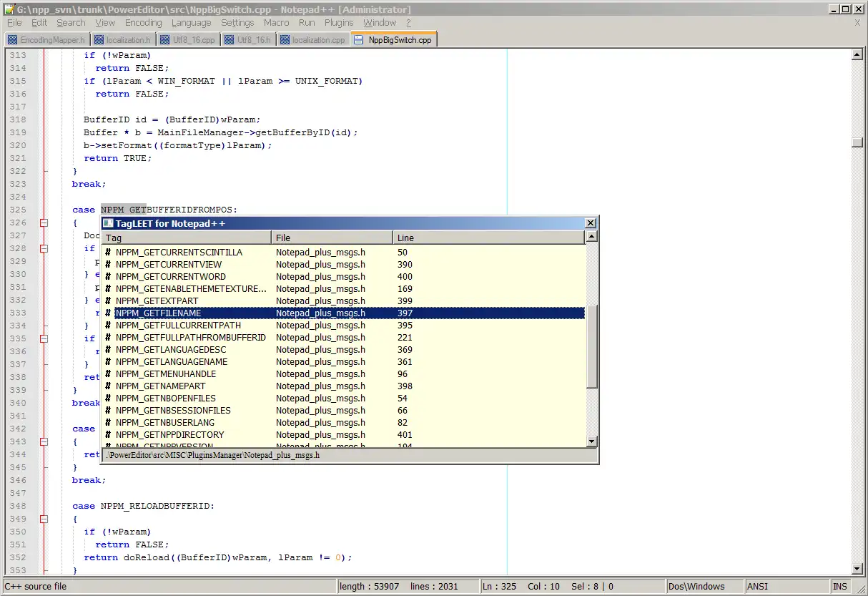
Task: Click the # icon beside NPPM_GETNBOPENFILES
Action: click(108, 399)
